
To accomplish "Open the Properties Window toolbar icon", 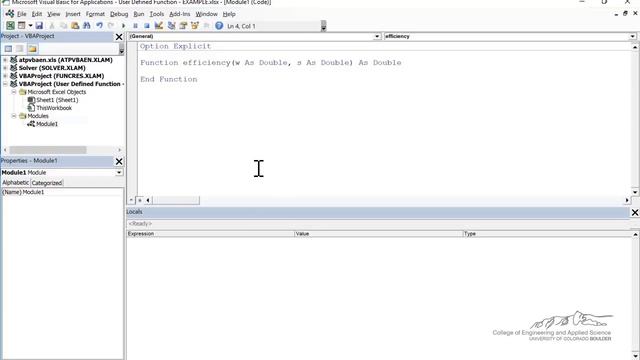I will pyautogui.click(x=183, y=26).
